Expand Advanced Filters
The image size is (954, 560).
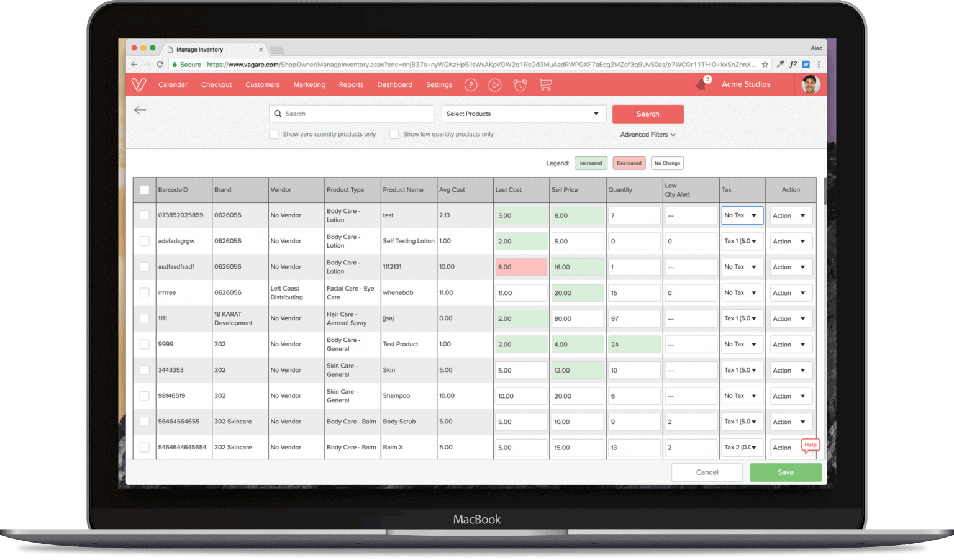click(x=647, y=135)
